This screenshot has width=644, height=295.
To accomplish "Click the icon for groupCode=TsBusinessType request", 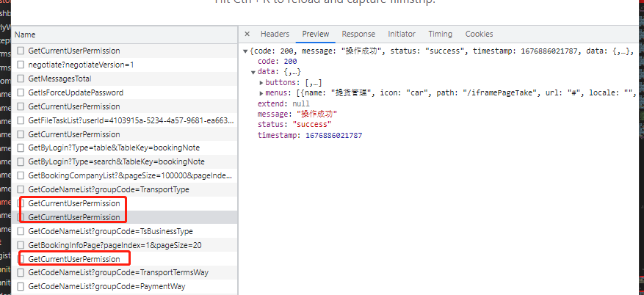I will pos(21,231).
